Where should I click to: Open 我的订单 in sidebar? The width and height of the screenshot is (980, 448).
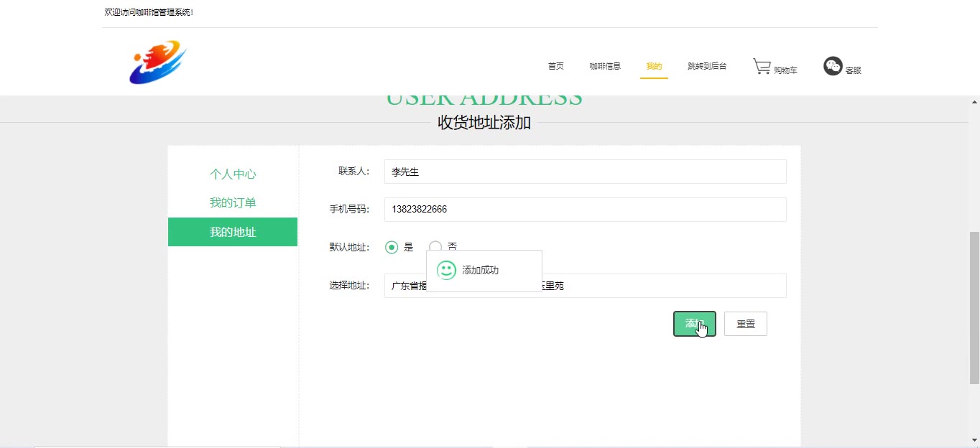point(233,202)
